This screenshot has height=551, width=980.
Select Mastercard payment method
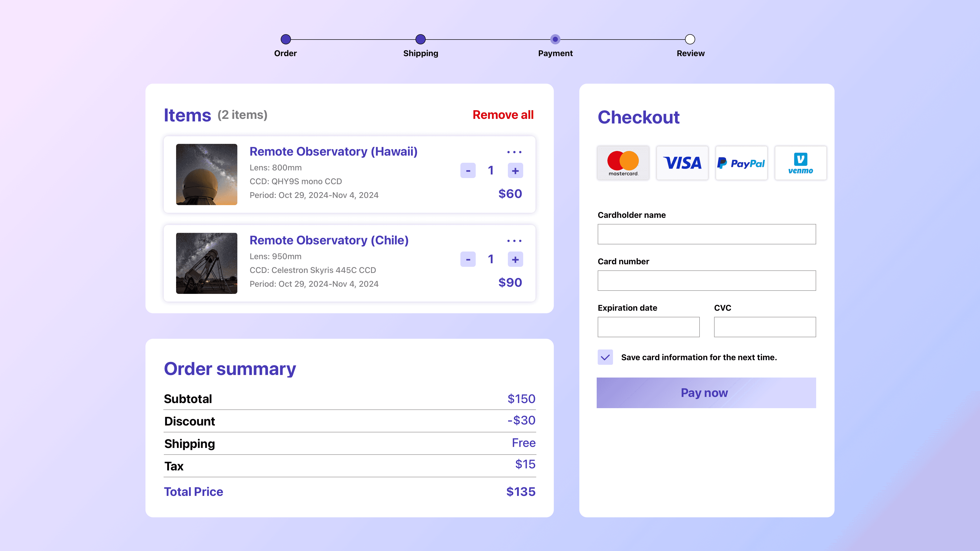[x=623, y=163]
